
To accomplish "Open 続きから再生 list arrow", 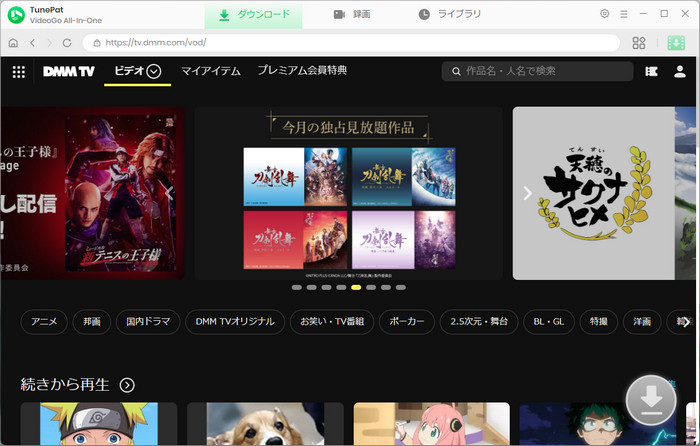I will pyautogui.click(x=127, y=385).
